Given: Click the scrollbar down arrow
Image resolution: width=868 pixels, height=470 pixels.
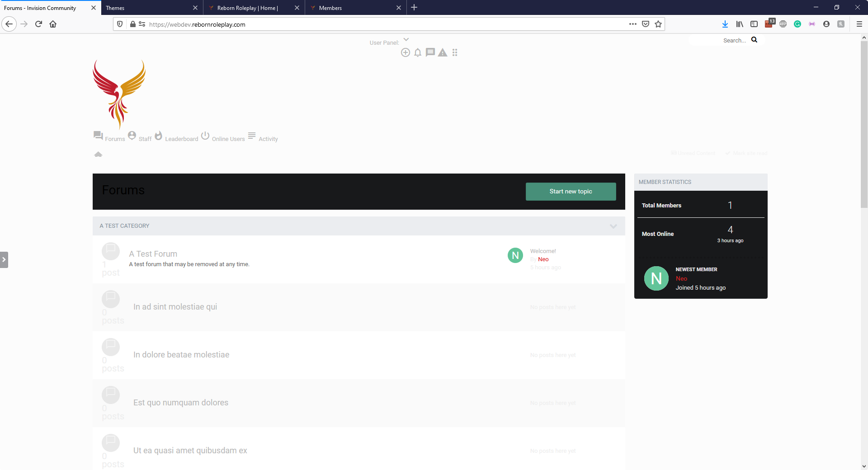Looking at the screenshot, I should pos(864,466).
